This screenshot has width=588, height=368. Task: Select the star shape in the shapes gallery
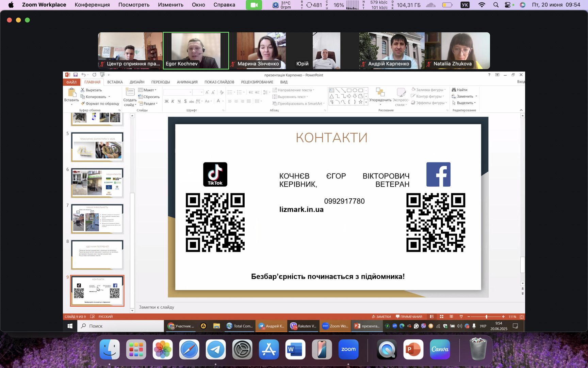coord(360,102)
